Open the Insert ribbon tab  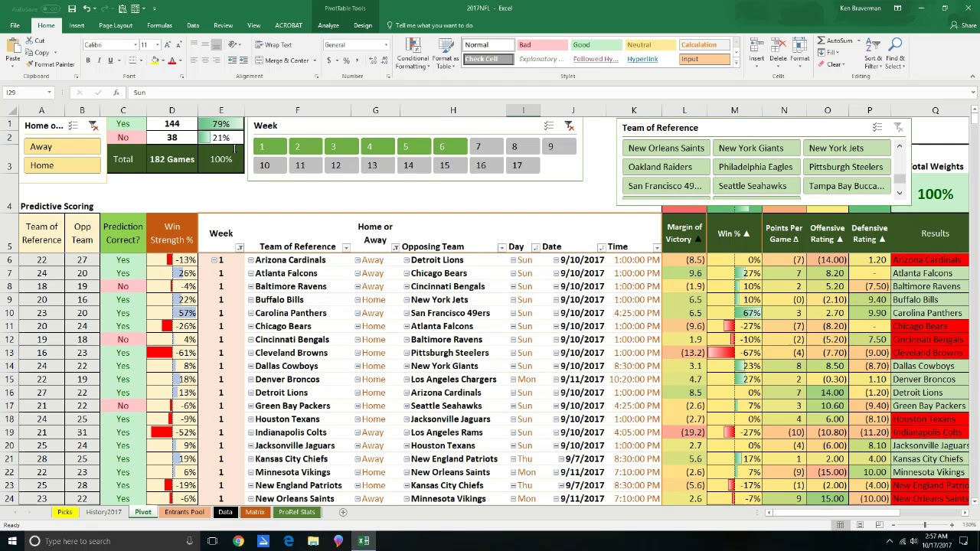point(77,25)
